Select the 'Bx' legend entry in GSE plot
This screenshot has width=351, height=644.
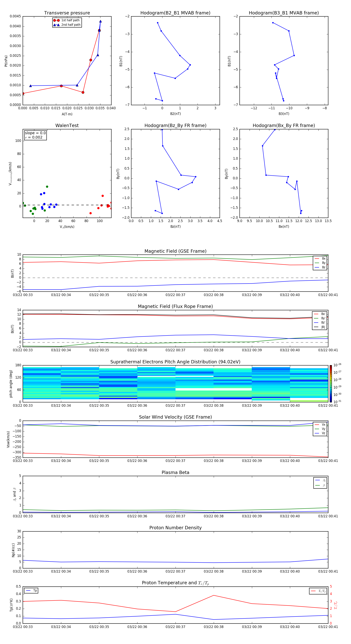320,259
